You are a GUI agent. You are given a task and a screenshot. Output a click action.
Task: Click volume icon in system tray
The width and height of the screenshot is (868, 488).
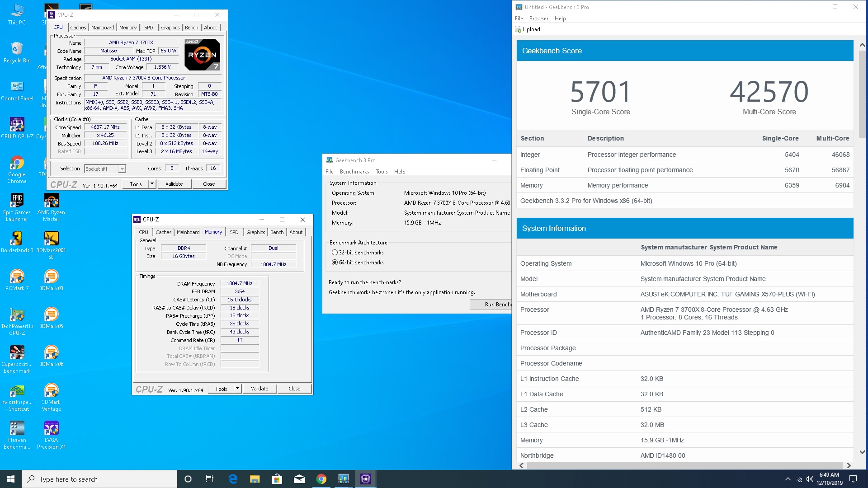point(810,479)
